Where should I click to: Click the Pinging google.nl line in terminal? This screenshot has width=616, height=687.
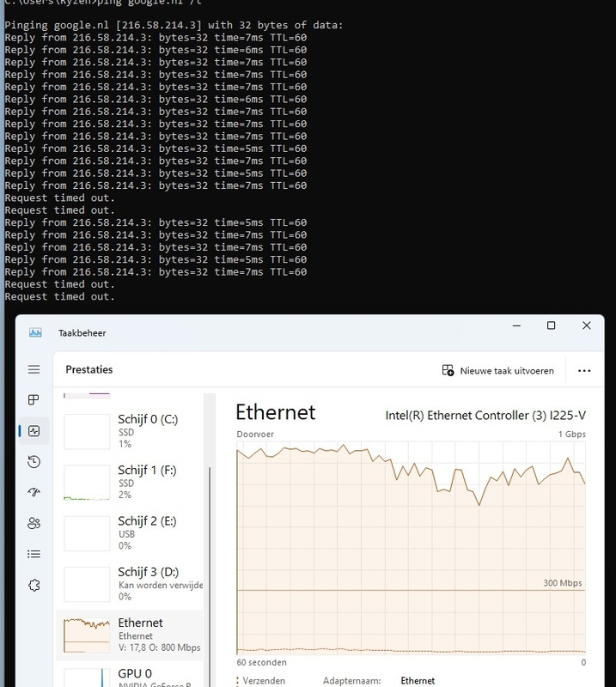(174, 25)
